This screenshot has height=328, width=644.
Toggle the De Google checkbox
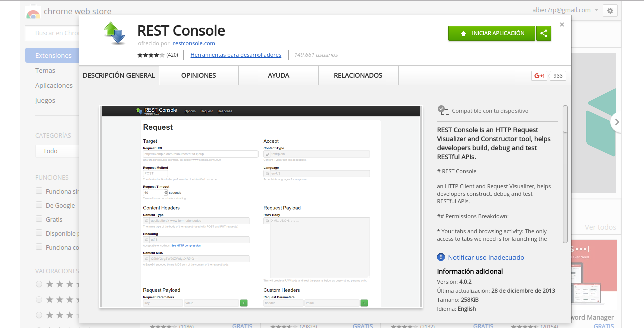click(x=39, y=205)
